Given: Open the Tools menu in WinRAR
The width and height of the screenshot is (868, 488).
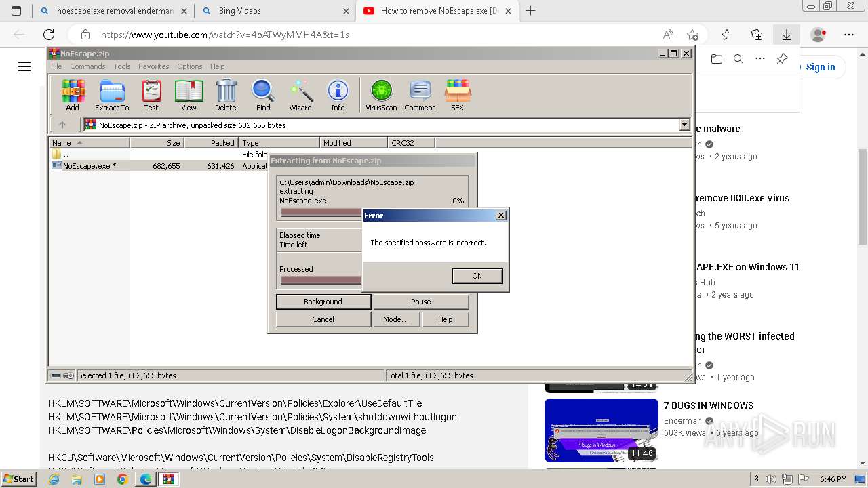Looking at the screenshot, I should (122, 66).
